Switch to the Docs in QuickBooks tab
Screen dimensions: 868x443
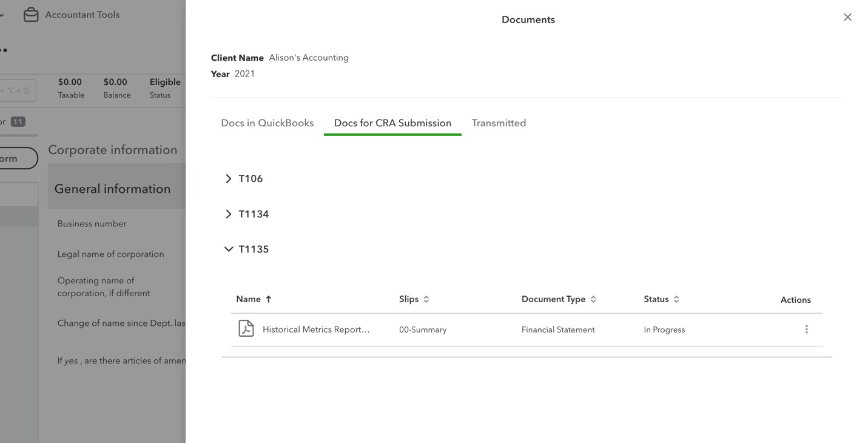tap(267, 123)
